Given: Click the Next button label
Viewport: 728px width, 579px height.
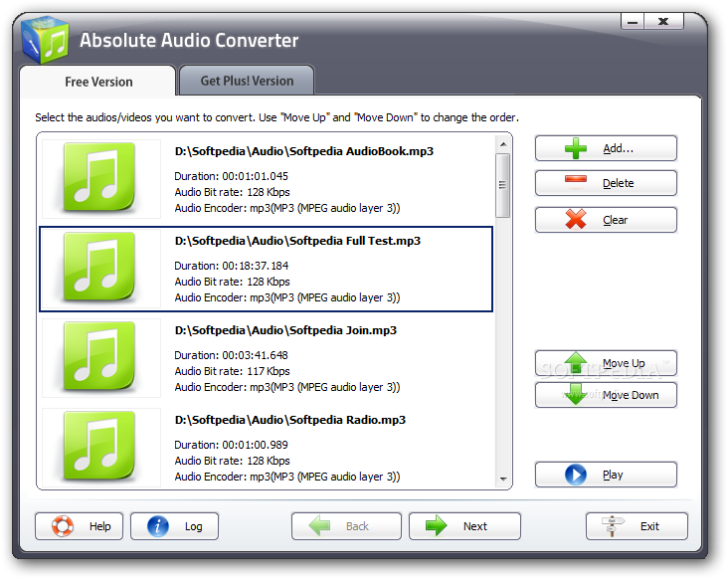Looking at the screenshot, I should [475, 526].
